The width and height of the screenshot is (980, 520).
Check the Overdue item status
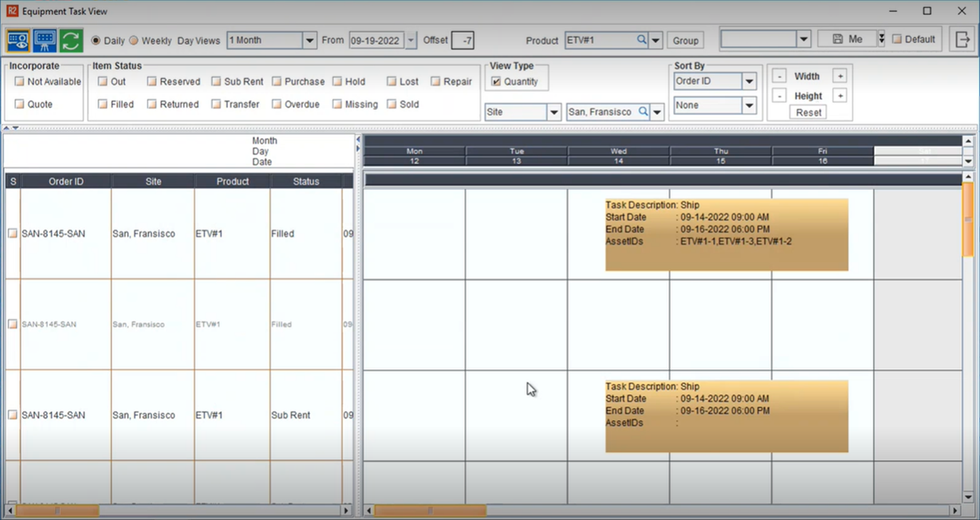tap(277, 104)
